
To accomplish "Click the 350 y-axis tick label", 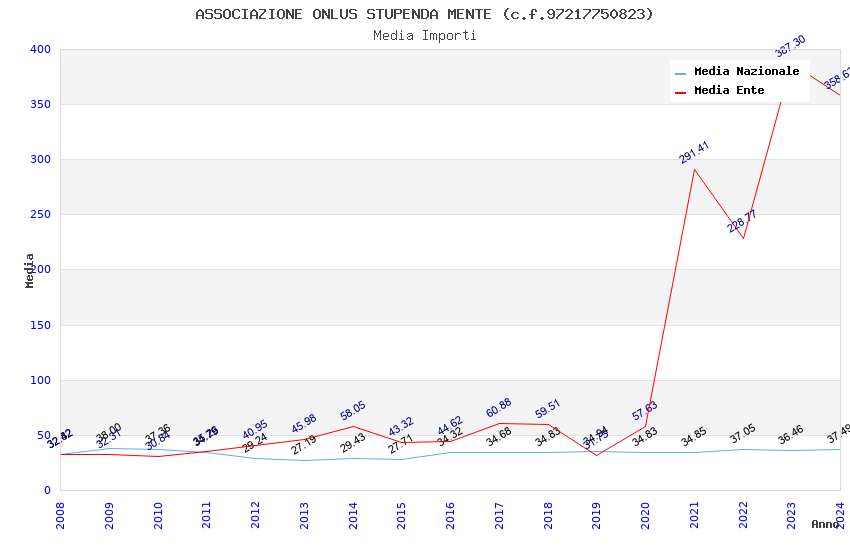I will coord(40,104).
